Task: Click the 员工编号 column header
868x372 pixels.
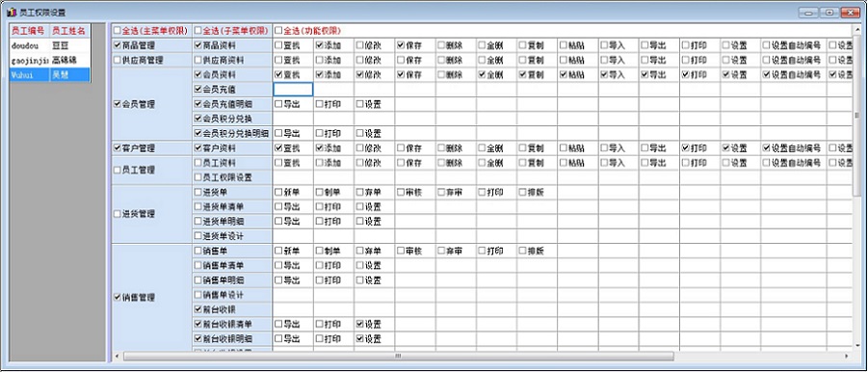Action: [x=29, y=31]
